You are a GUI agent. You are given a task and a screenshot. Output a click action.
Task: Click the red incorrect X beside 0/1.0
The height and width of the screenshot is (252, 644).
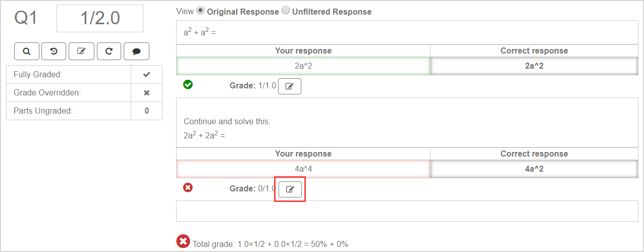(188, 188)
